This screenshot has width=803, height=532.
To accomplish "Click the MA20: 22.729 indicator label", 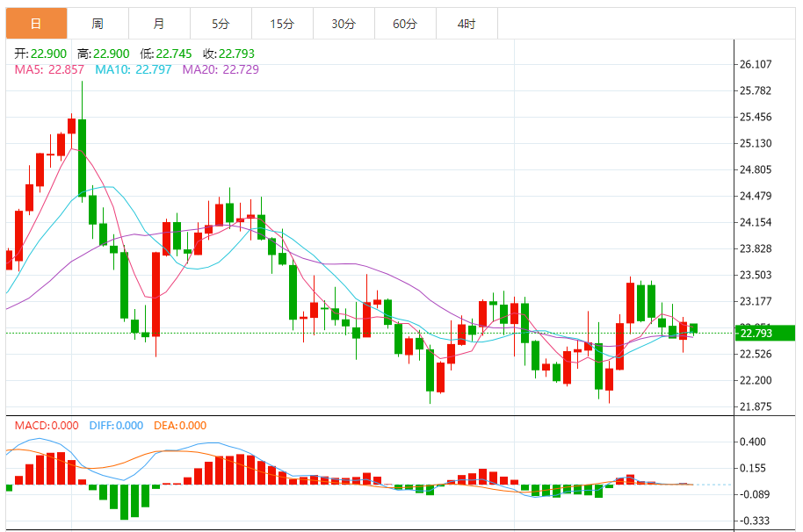I will point(221,69).
